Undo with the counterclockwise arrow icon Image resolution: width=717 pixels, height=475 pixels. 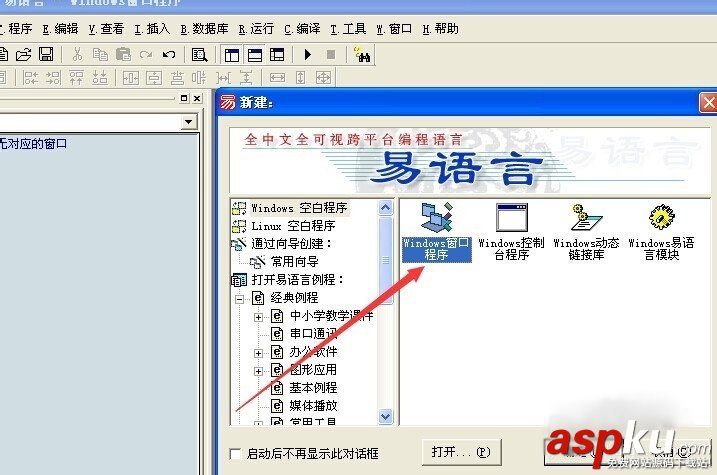[x=169, y=55]
